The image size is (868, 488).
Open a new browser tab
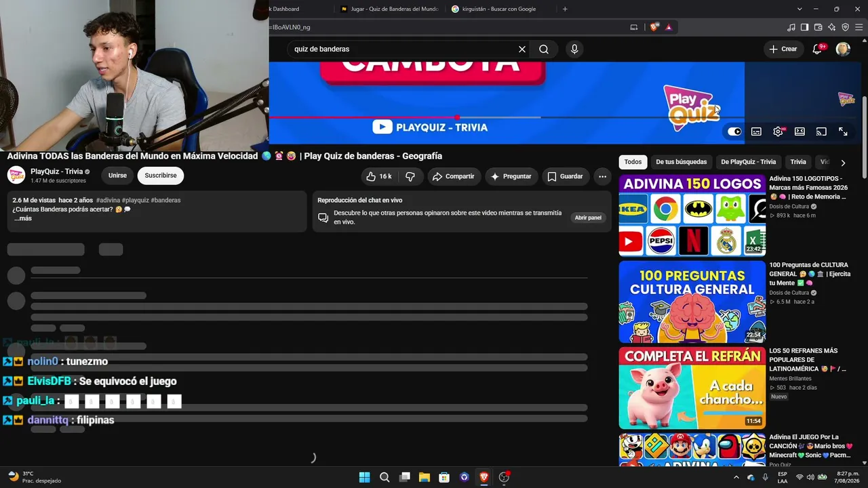coord(565,9)
